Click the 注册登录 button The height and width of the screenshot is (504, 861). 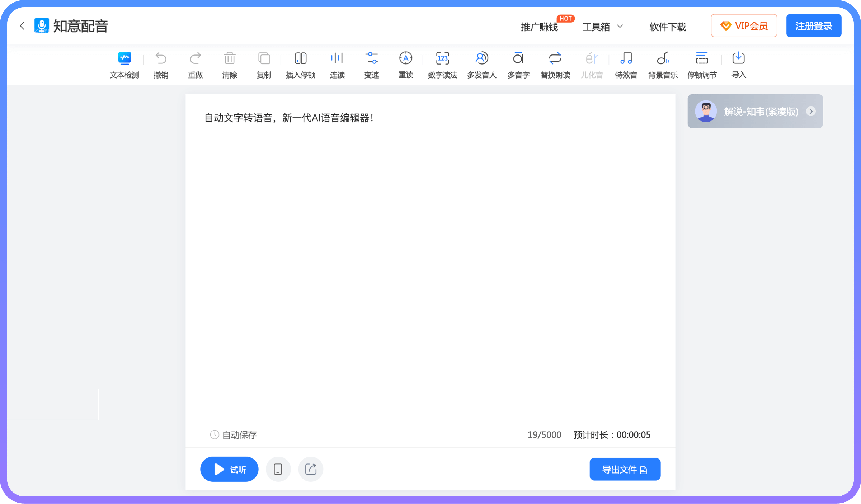[x=814, y=25]
